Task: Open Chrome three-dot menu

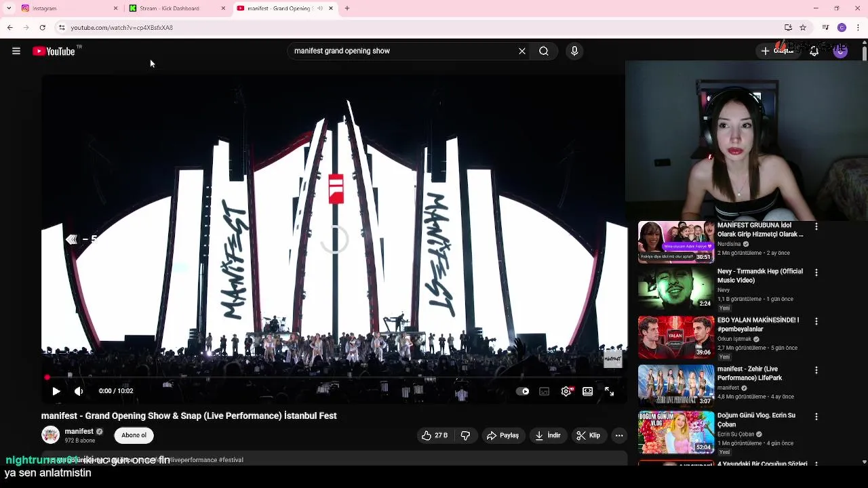Action: pyautogui.click(x=859, y=28)
